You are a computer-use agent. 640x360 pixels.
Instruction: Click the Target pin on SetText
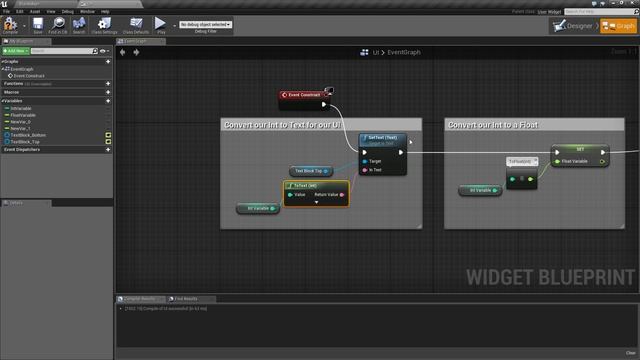pyautogui.click(x=365, y=161)
